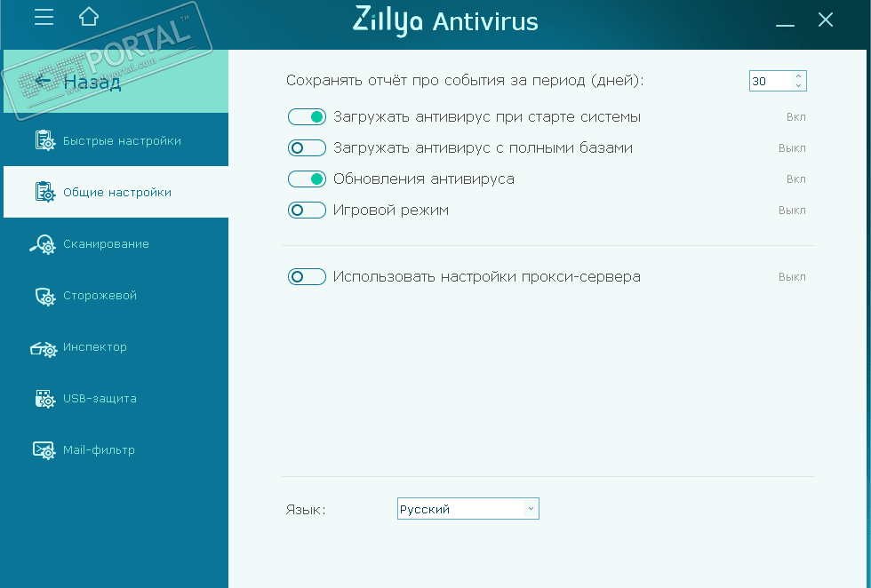Close the Zillya Antivirus window
The image size is (871, 588).
tap(826, 20)
